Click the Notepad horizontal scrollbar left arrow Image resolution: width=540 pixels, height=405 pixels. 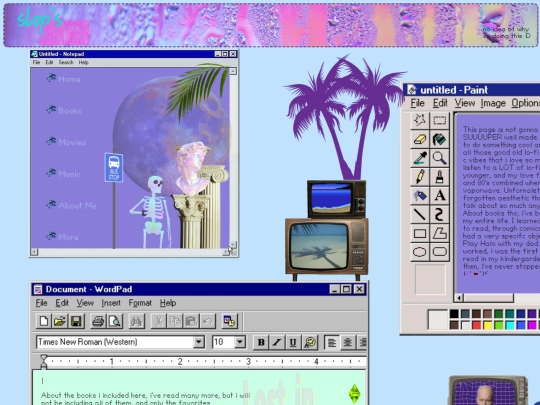click(34, 252)
